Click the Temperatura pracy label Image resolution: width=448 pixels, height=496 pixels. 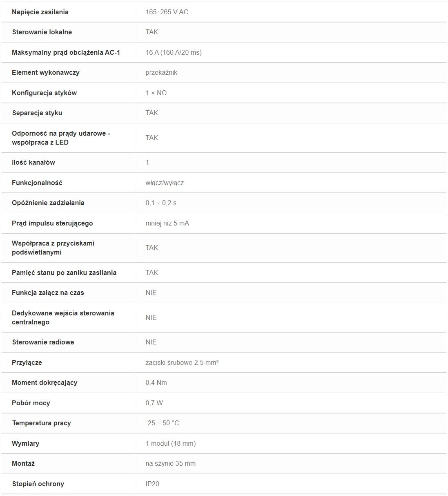click(41, 423)
